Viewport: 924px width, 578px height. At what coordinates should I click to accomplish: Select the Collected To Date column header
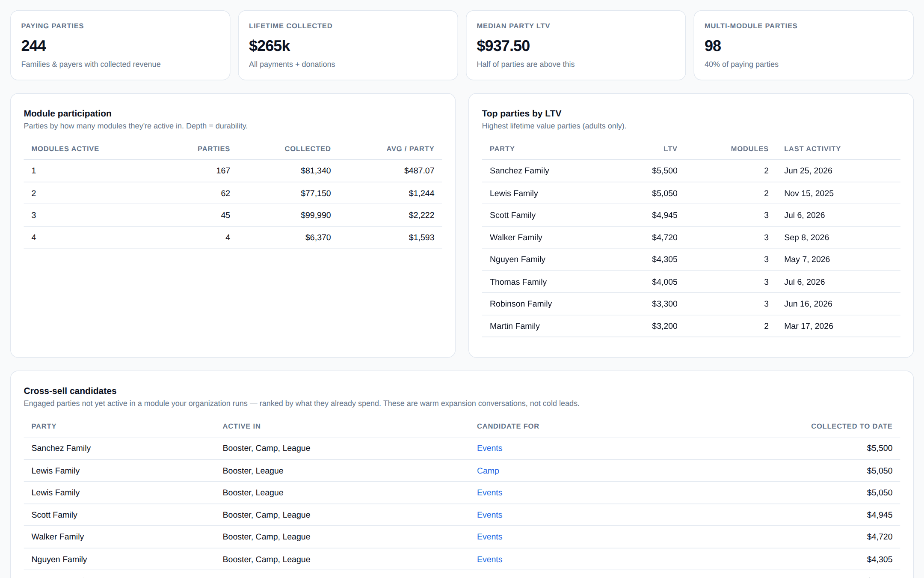pyautogui.click(x=852, y=426)
